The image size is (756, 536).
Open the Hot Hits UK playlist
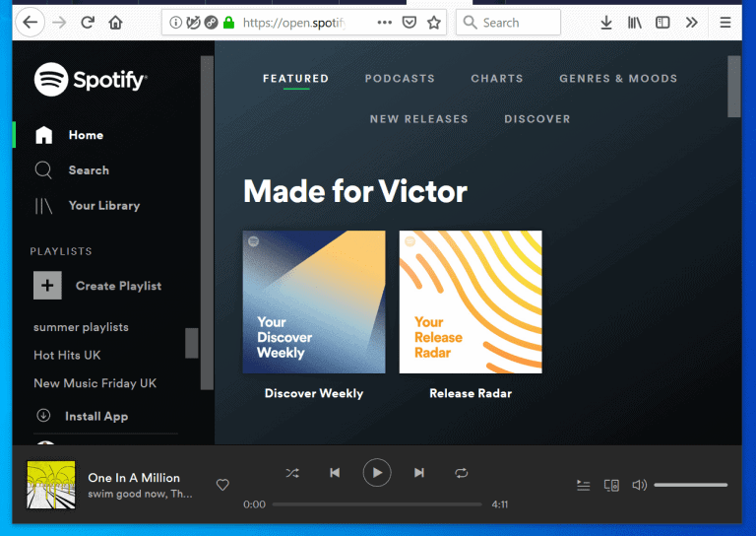pos(67,355)
